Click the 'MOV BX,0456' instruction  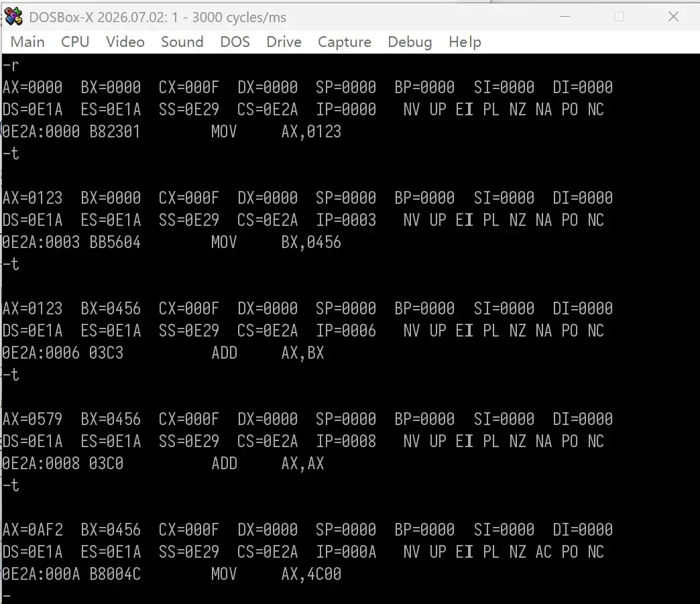tap(276, 243)
